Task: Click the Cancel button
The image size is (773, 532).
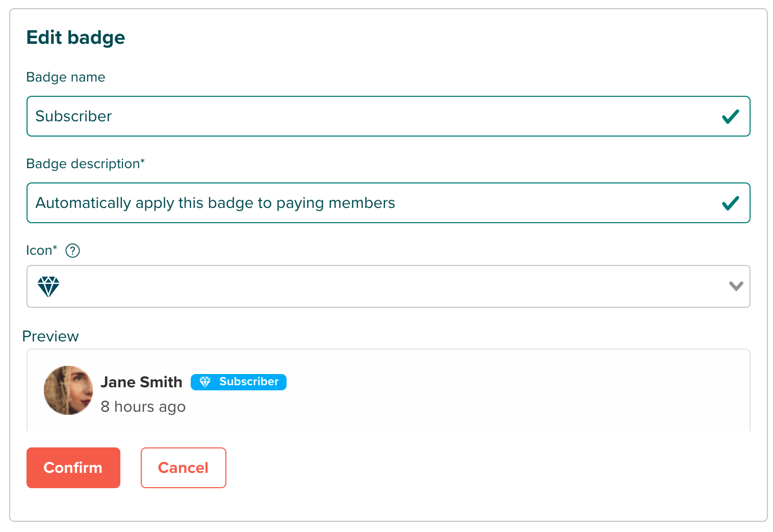Action: coord(184,468)
